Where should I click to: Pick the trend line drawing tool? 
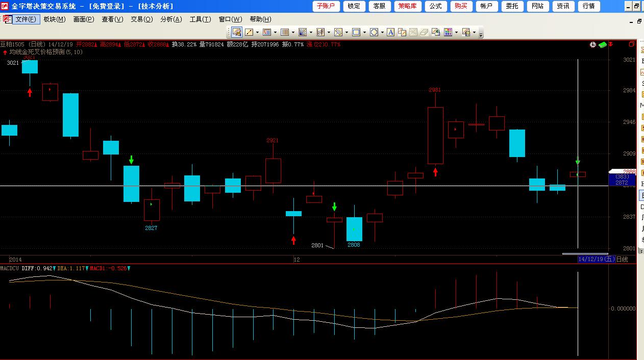[x=249, y=32]
